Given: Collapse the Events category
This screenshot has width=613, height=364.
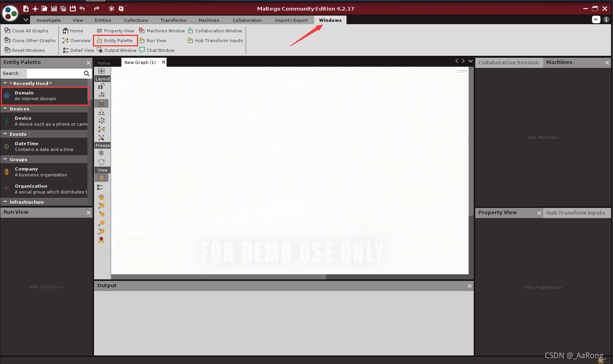Looking at the screenshot, I should pyautogui.click(x=5, y=134).
